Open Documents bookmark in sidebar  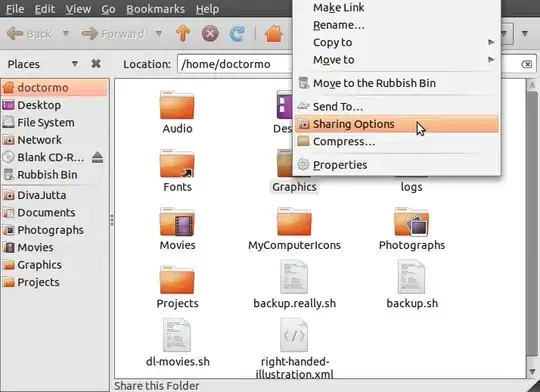tap(54, 213)
